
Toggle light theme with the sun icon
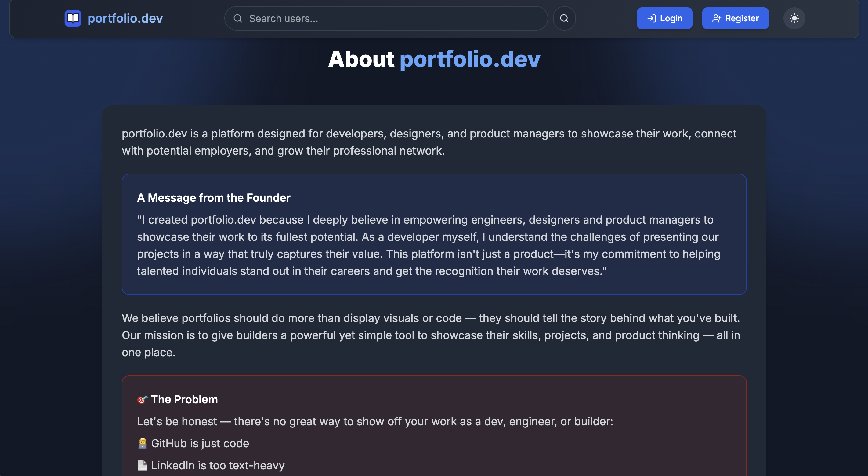click(794, 18)
